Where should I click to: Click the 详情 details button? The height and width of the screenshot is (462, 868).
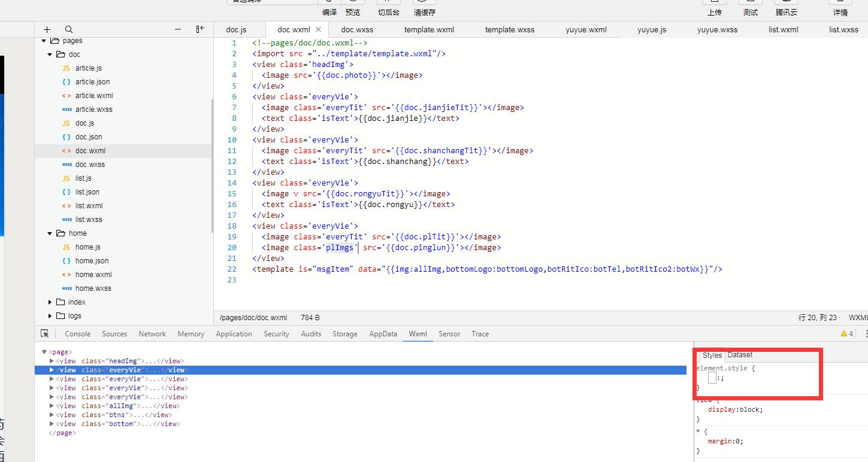coord(840,12)
